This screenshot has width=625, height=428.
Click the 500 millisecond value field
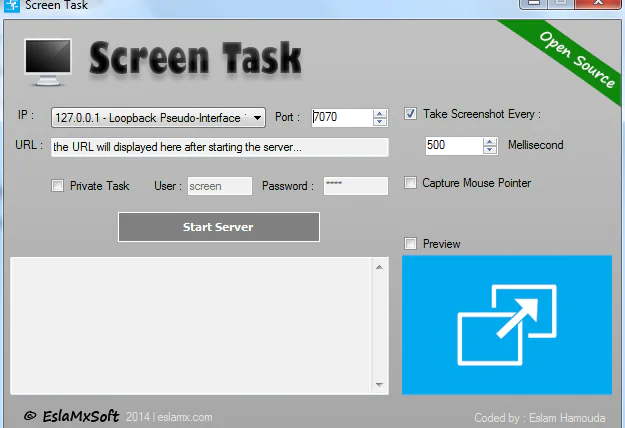(454, 145)
